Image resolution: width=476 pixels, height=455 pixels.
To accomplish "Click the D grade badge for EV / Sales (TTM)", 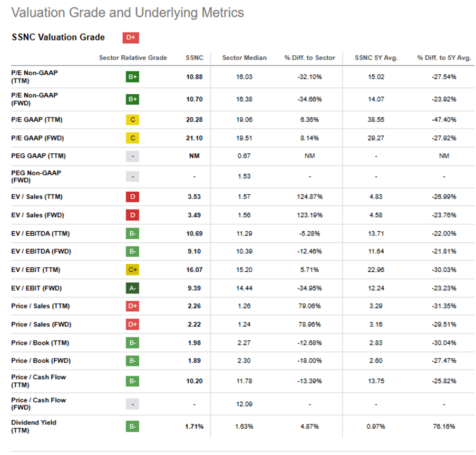I will (132, 197).
